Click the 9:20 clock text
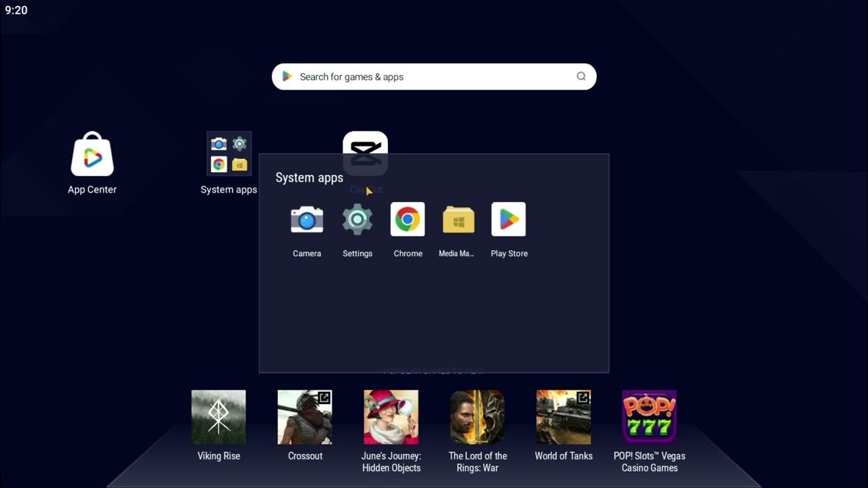 (x=16, y=10)
